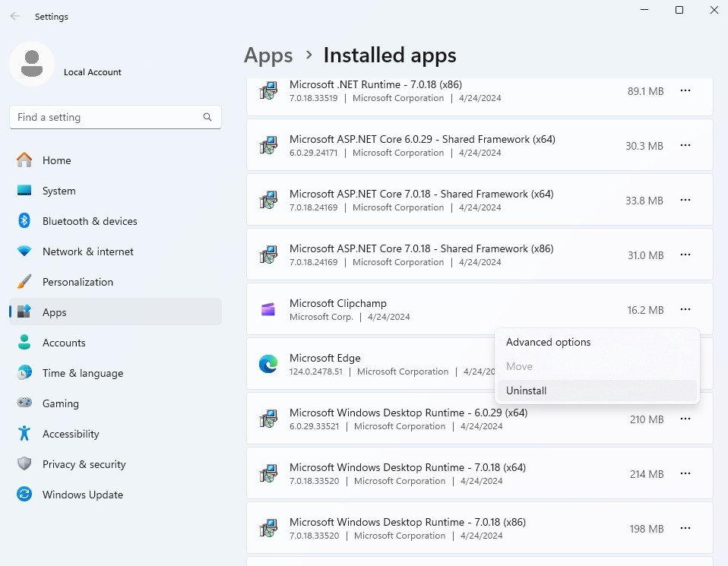Click the Accounts person icon
728x566 pixels.
24,342
